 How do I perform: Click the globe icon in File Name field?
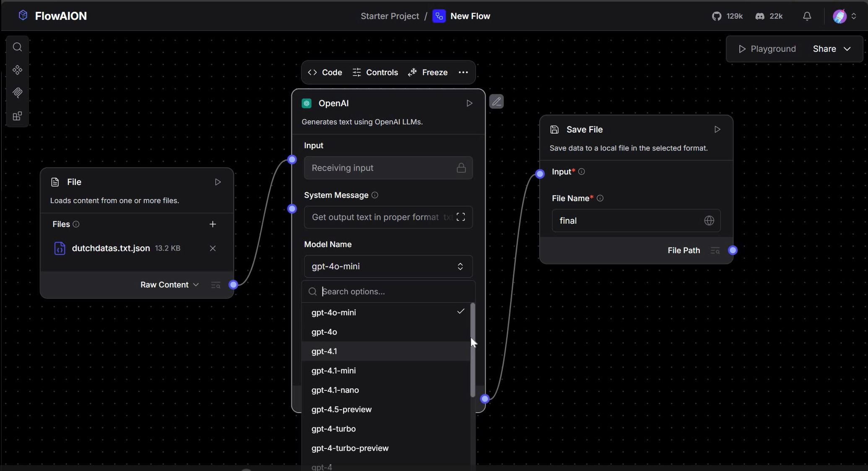(x=709, y=221)
